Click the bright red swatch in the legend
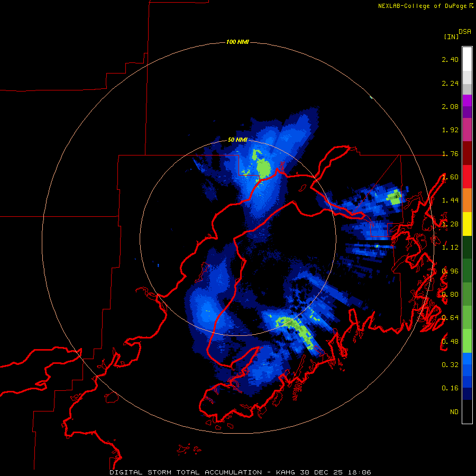This screenshot has height=476, width=476. coord(467,177)
